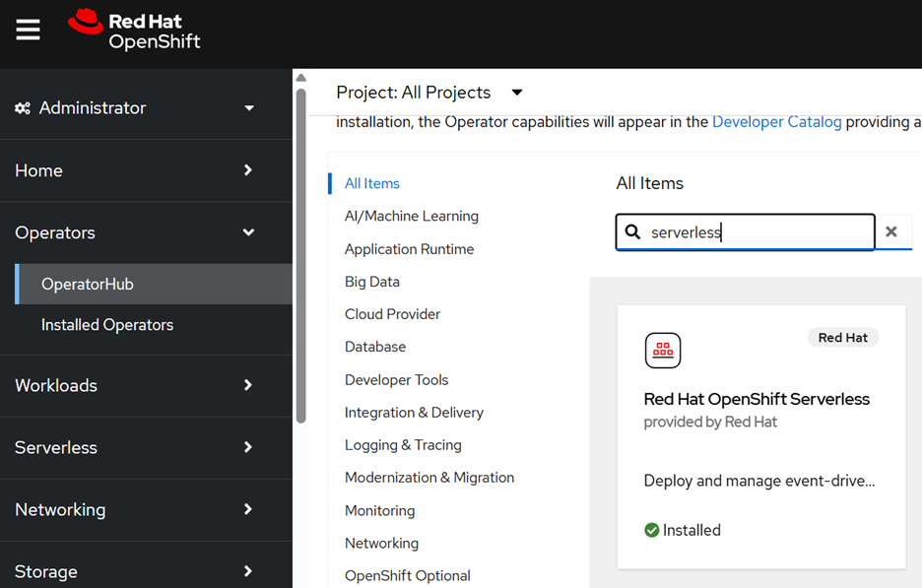Click the Red Hat OpenShift Serverless operator icon

662,350
